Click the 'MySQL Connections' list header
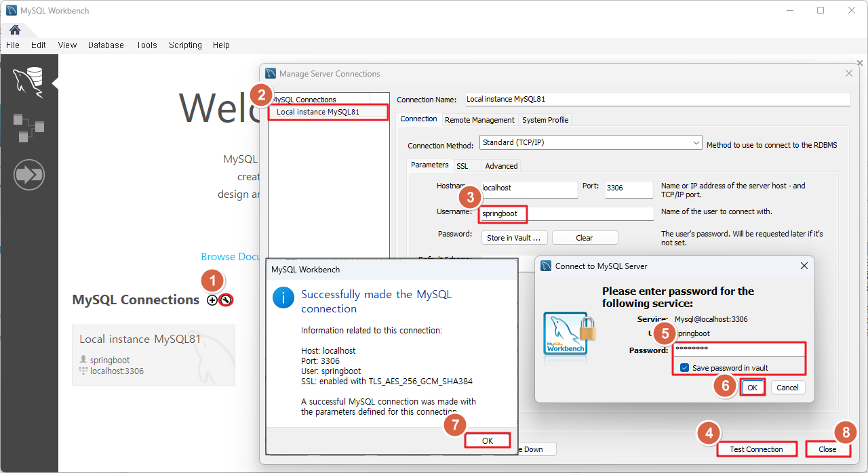The width and height of the screenshot is (868, 473). pyautogui.click(x=304, y=100)
